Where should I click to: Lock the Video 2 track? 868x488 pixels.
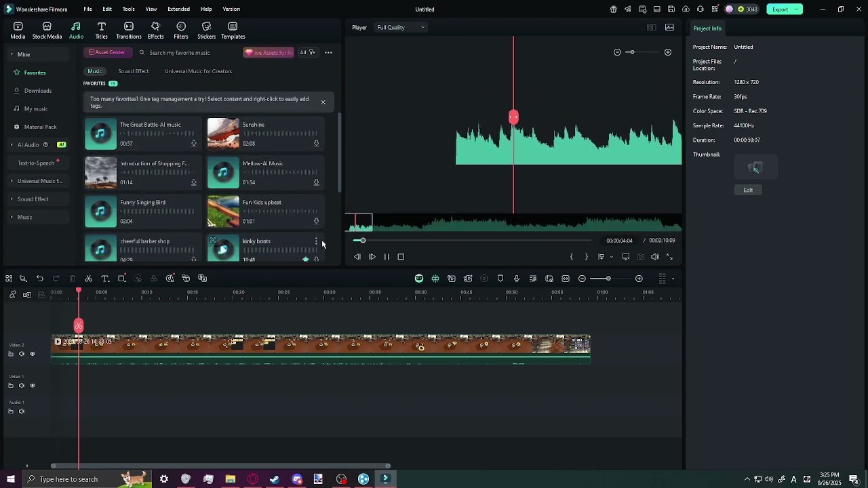(10, 354)
